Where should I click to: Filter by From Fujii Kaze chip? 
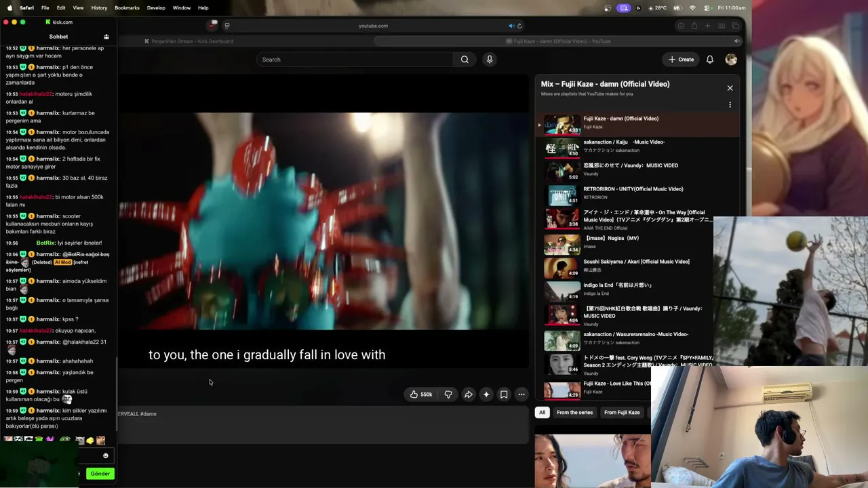pyautogui.click(x=622, y=413)
